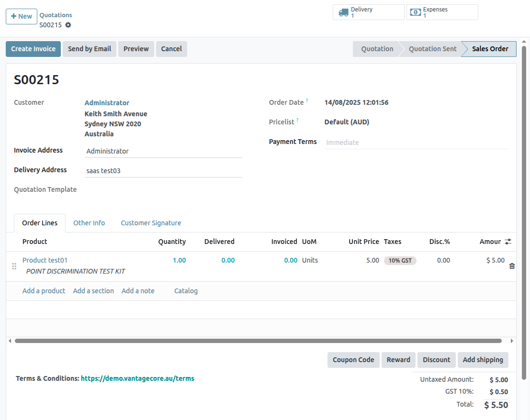Open the Expenses money smart button

442,12
